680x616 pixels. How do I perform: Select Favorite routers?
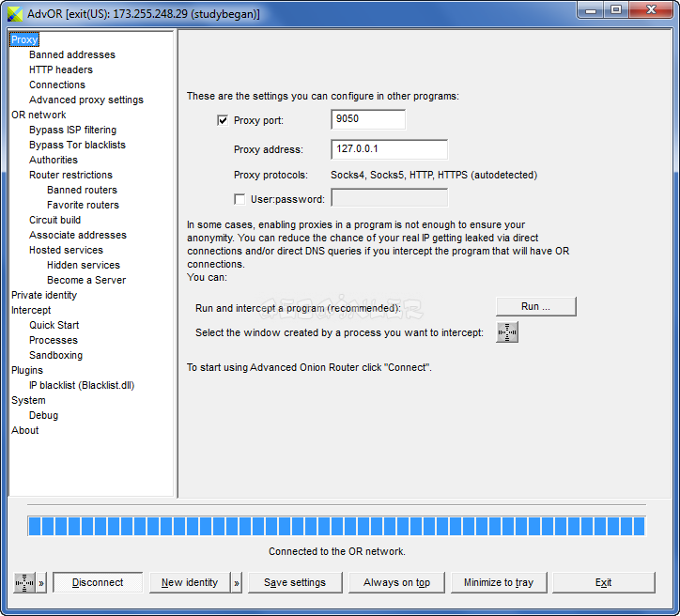83,205
